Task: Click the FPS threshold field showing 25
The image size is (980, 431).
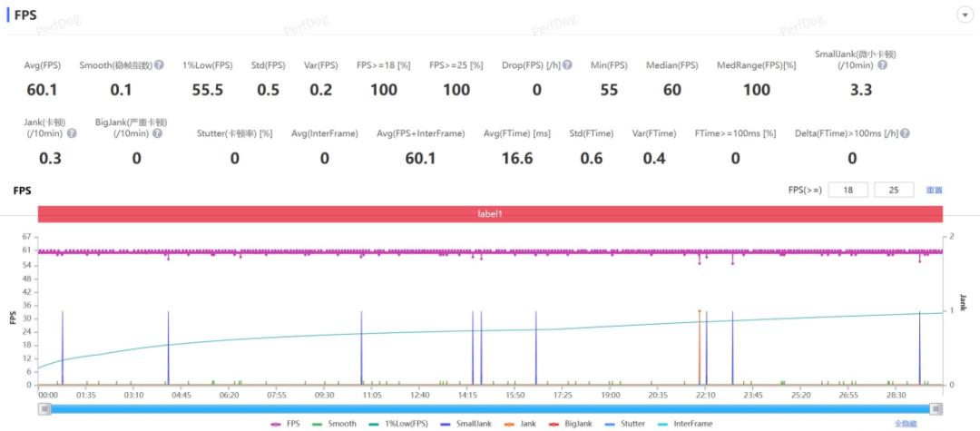Action: tap(895, 190)
